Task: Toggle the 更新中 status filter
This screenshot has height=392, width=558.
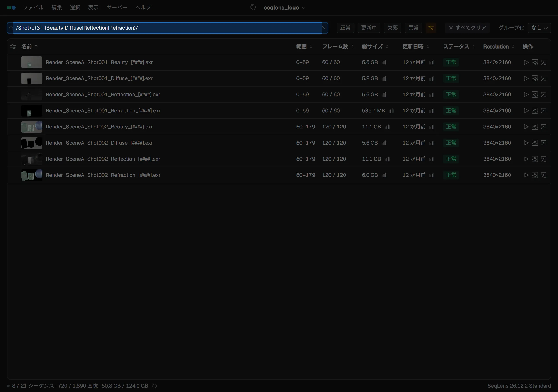Action: (369, 28)
